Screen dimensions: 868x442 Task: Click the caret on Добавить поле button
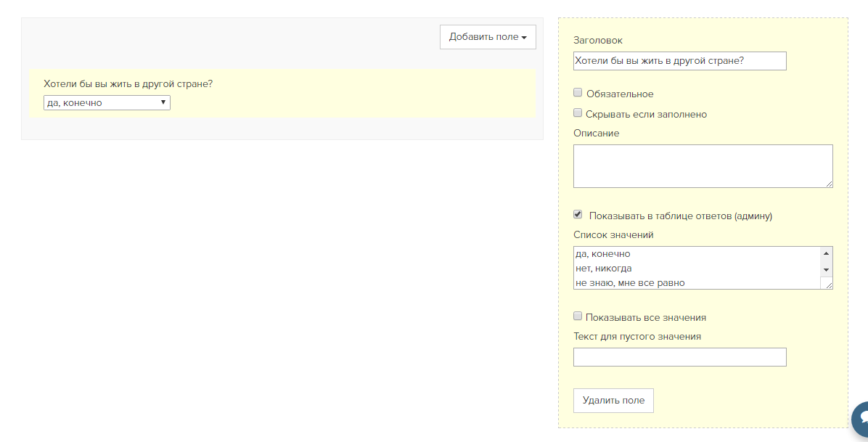coord(524,38)
